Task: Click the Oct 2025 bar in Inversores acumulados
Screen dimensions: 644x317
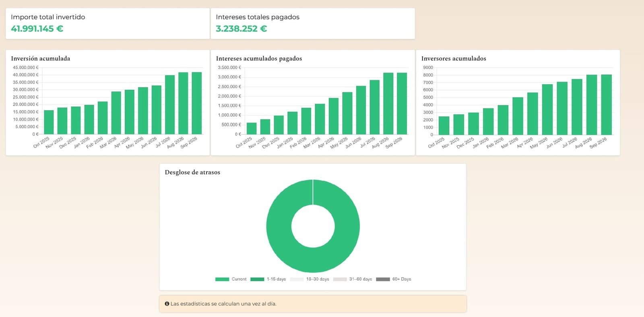Action: 444,126
